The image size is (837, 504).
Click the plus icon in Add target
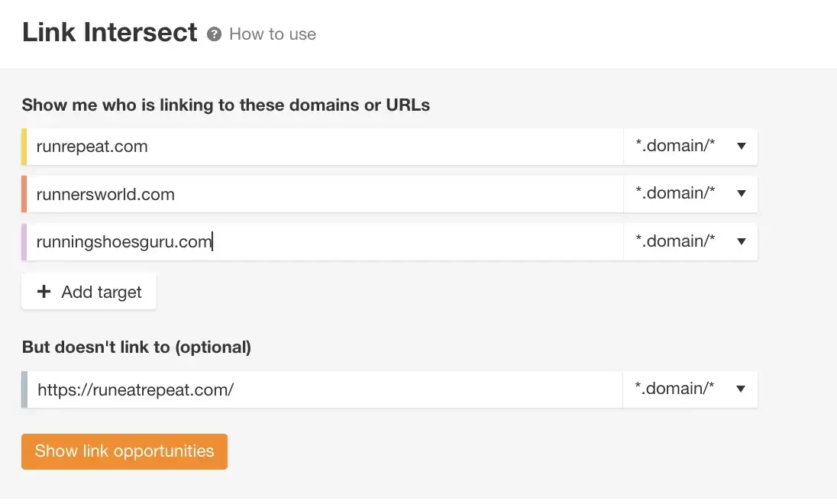pos(44,292)
